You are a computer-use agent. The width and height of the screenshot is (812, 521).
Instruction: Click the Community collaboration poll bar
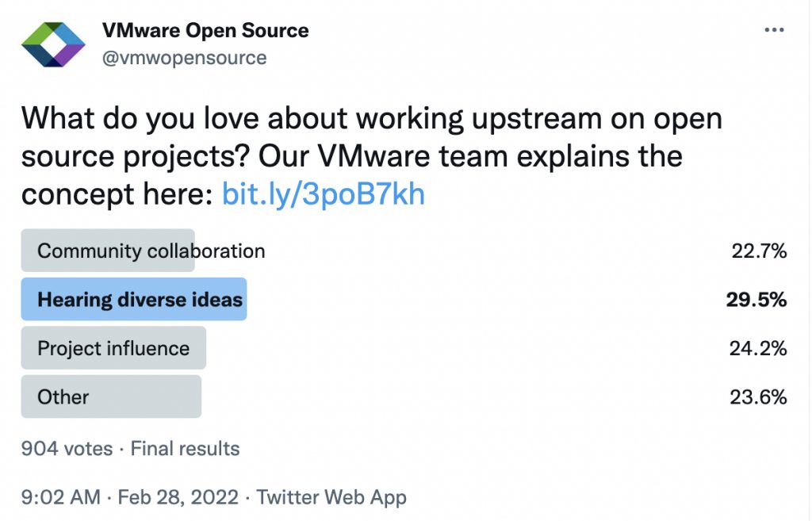click(x=108, y=251)
